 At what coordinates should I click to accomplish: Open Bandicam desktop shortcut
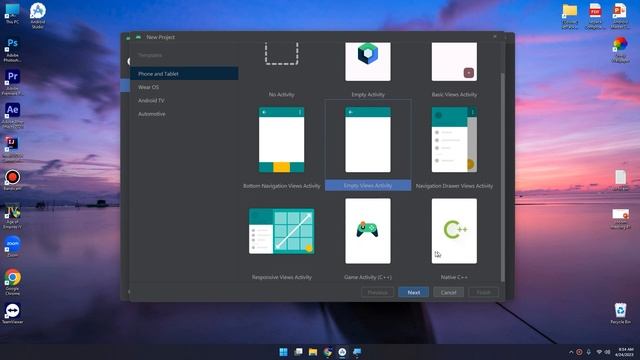(12, 180)
